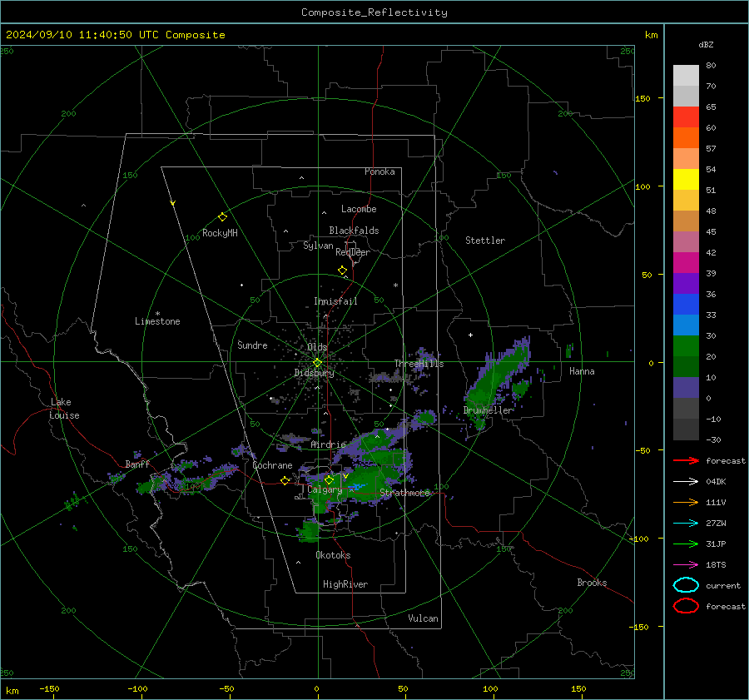Click the Sundre town label
The width and height of the screenshot is (749, 700).
252,345
